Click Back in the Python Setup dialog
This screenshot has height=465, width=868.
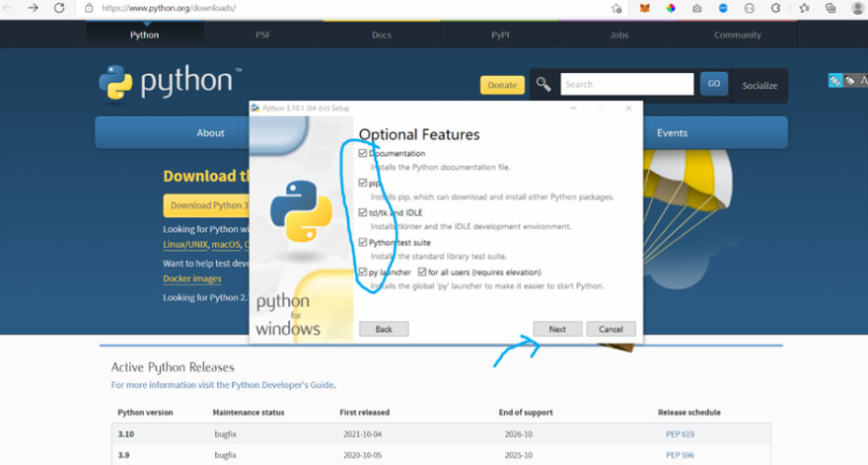point(384,329)
